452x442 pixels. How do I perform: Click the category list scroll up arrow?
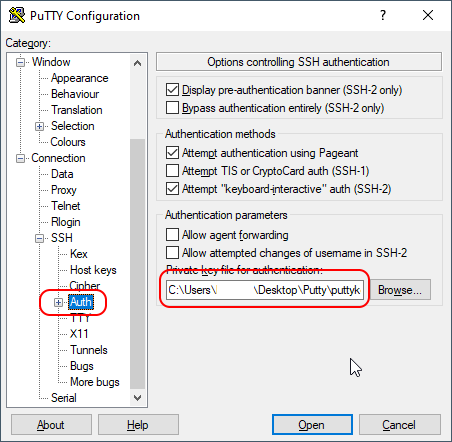tap(137, 63)
